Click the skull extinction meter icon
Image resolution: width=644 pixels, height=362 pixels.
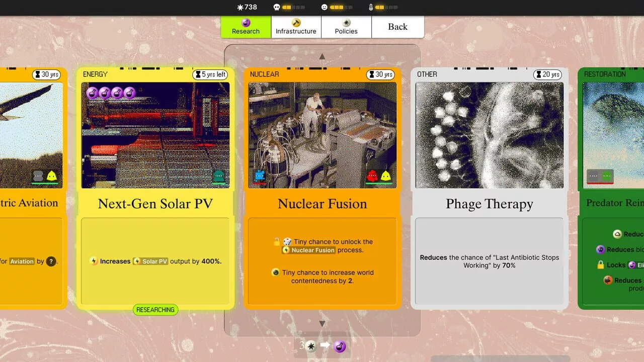click(x=276, y=7)
